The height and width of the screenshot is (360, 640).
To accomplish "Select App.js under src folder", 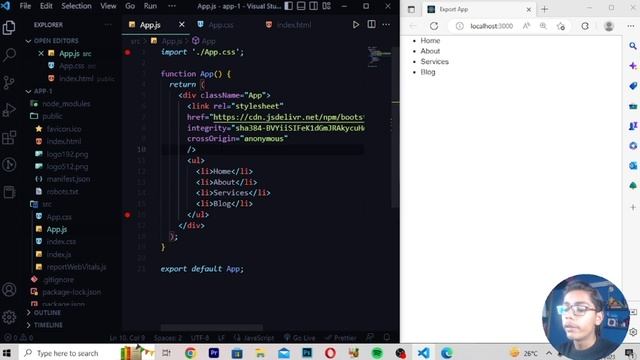I will [x=57, y=229].
